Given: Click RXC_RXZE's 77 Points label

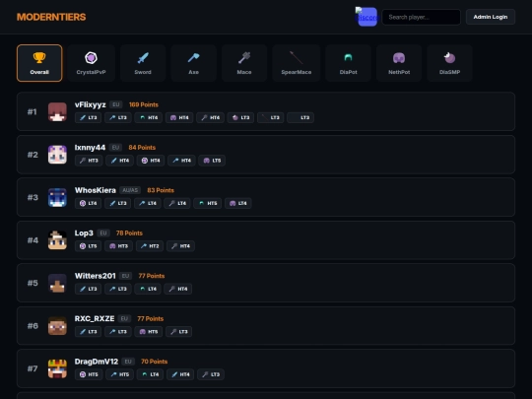Looking at the screenshot, I should (151, 318).
